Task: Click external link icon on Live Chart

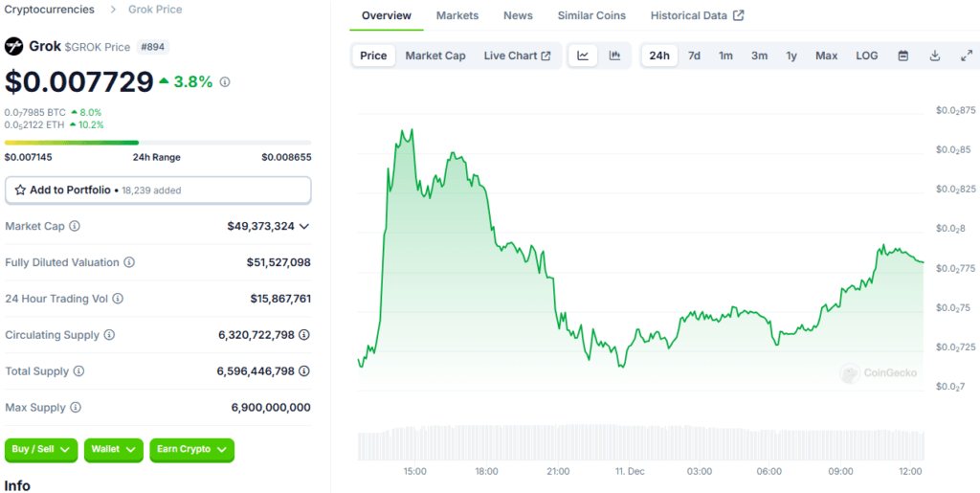Action: coord(546,56)
